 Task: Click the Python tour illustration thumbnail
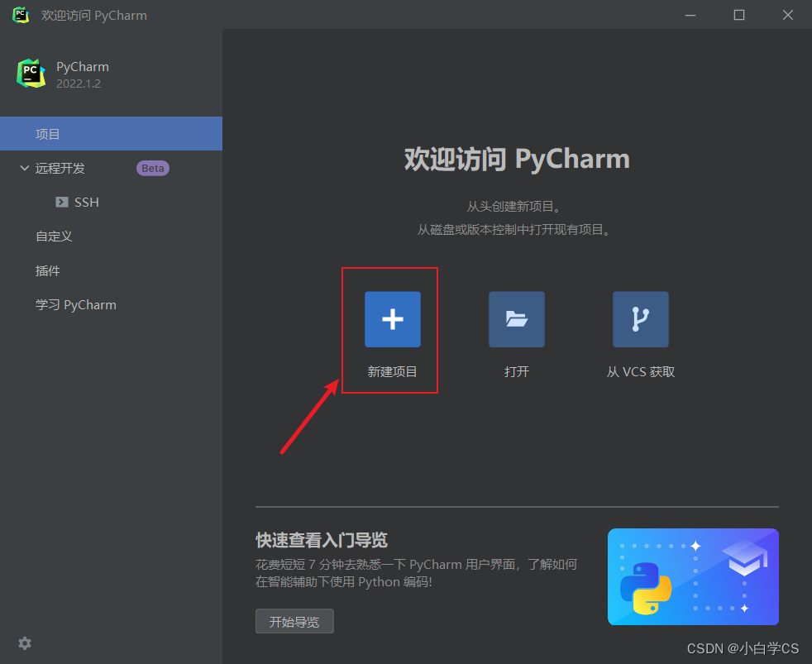[693, 576]
